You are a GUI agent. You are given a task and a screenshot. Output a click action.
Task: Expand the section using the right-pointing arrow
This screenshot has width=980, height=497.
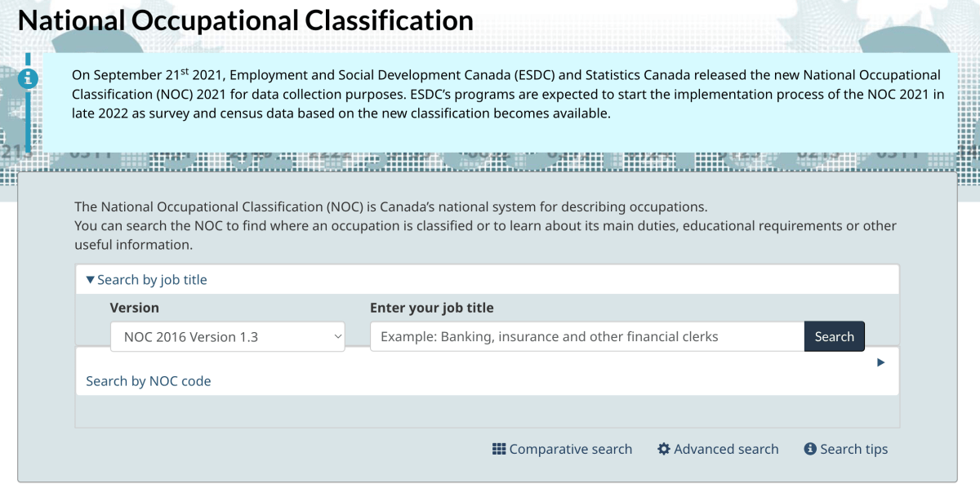880,362
